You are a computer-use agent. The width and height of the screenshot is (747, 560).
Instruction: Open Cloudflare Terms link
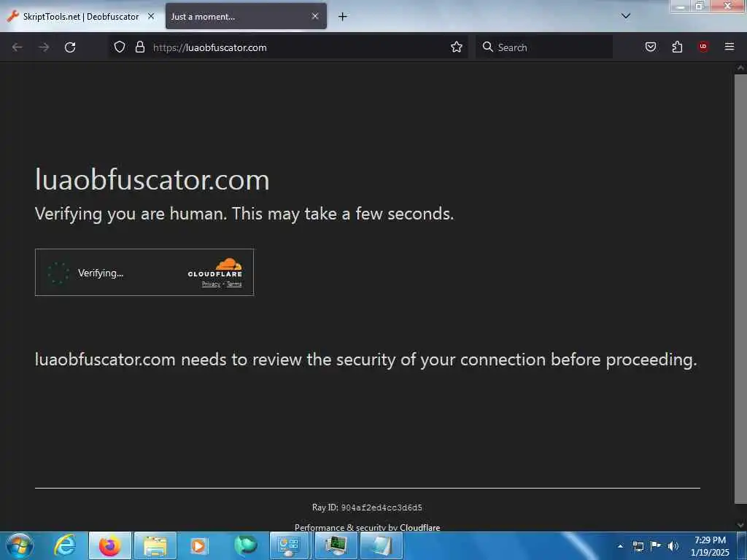[234, 284]
